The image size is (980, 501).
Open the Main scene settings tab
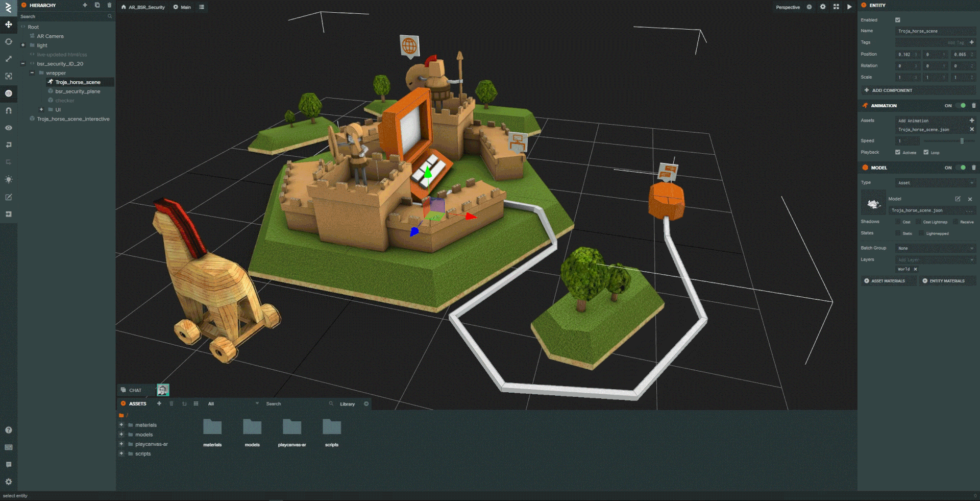click(x=182, y=7)
